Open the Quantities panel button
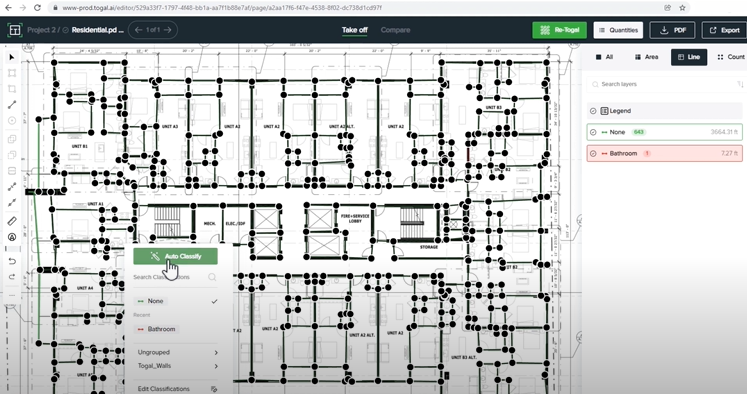The image size is (747, 394). point(618,30)
